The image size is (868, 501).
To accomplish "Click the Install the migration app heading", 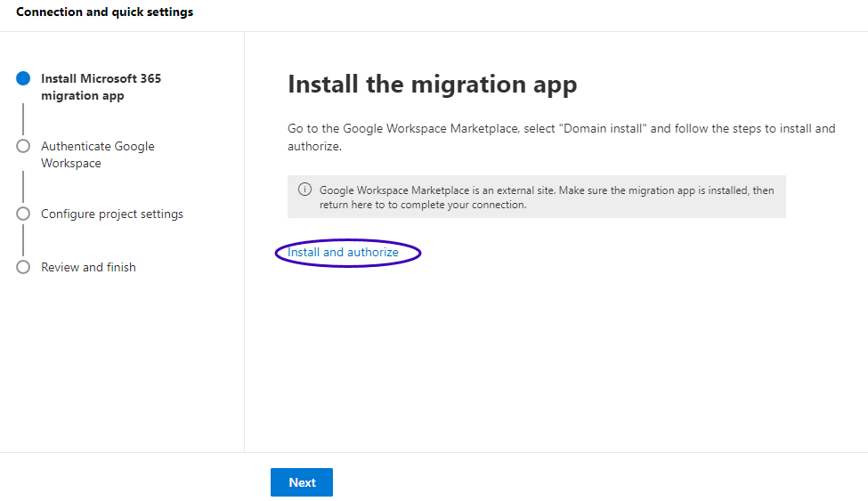I will click(432, 85).
